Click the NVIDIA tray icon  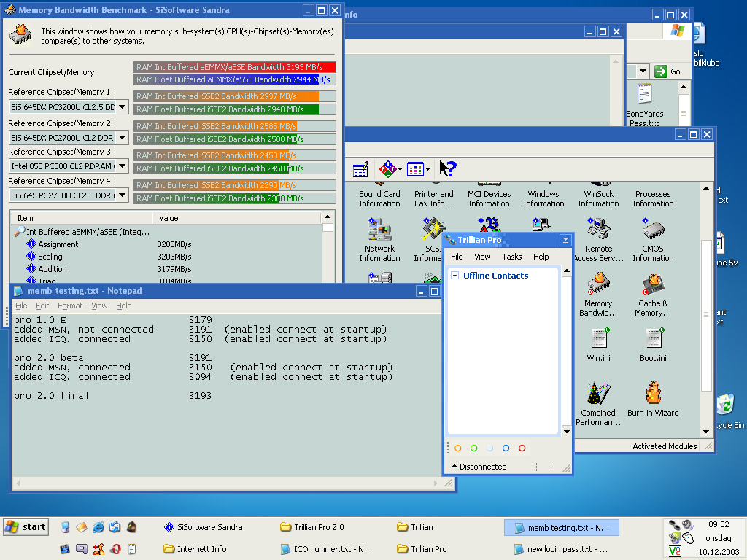(675, 538)
